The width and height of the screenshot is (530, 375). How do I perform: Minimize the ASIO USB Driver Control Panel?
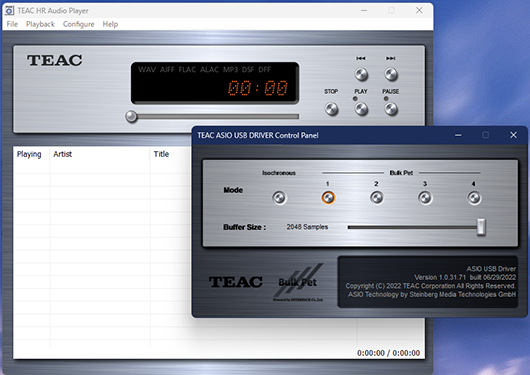(458, 135)
